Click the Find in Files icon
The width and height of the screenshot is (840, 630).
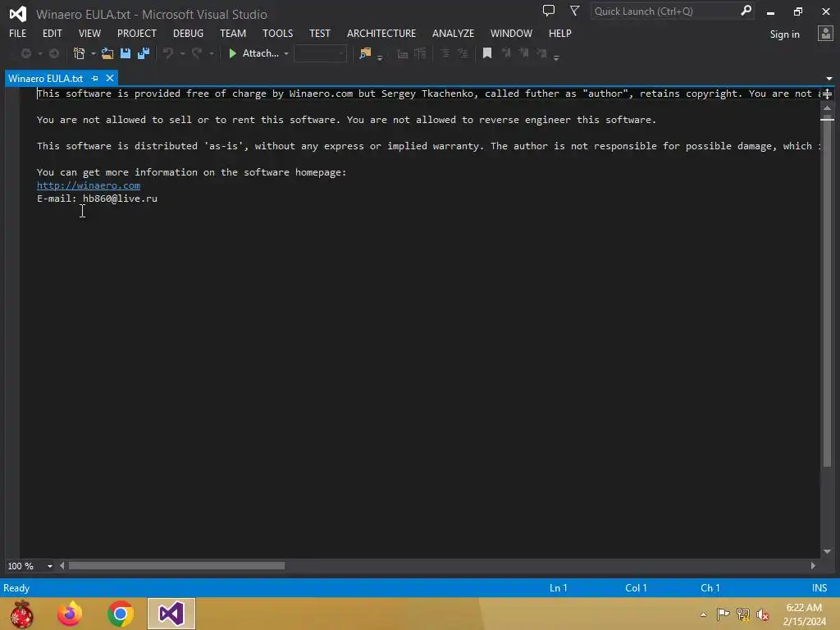[x=365, y=53]
